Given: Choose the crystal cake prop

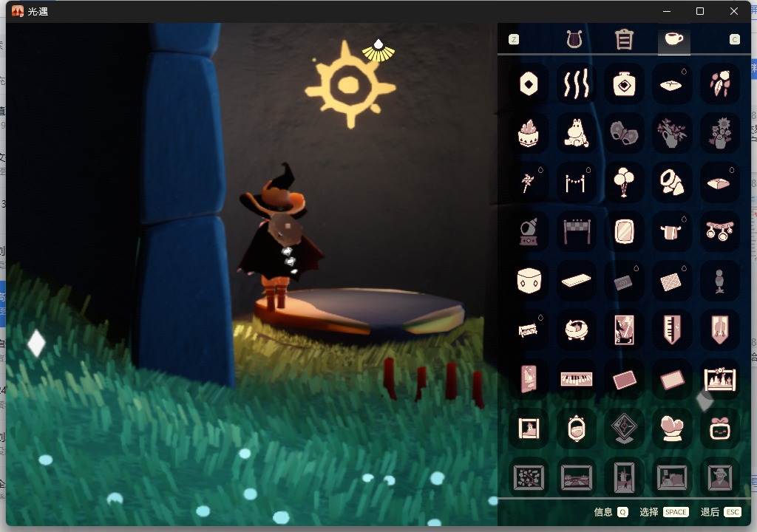Looking at the screenshot, I should pos(529,133).
